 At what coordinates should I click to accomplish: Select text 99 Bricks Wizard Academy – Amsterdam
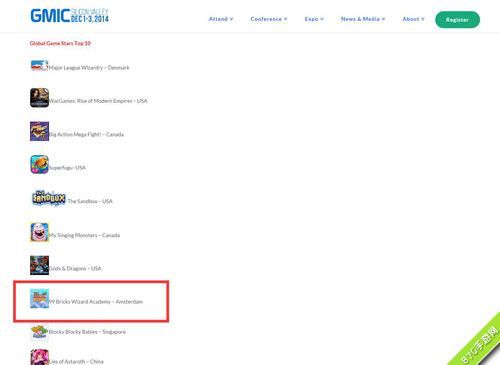point(96,302)
